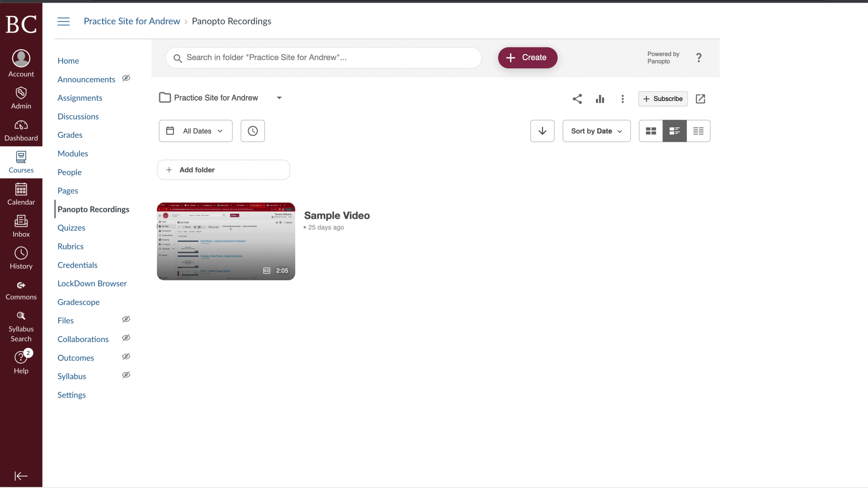Image resolution: width=868 pixels, height=488 pixels.
Task: Open Panopto help with the question mark
Action: pos(698,58)
